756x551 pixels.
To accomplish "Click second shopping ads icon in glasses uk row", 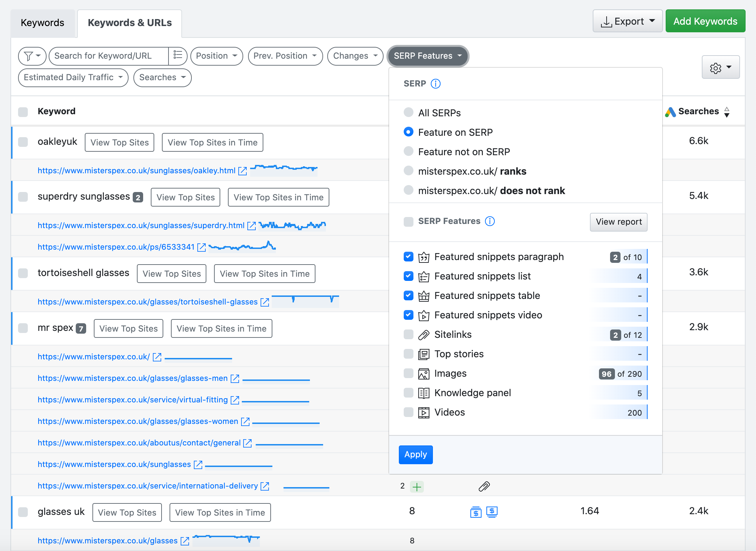I will point(492,511).
